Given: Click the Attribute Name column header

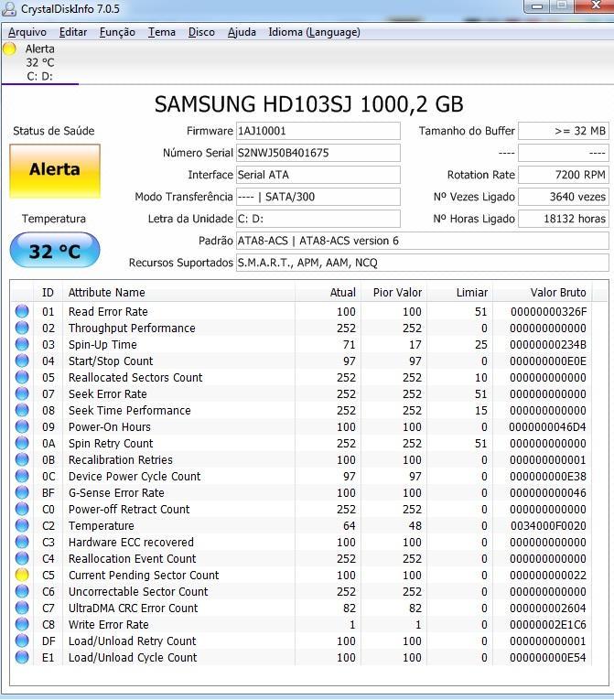Looking at the screenshot, I should click(x=178, y=293).
